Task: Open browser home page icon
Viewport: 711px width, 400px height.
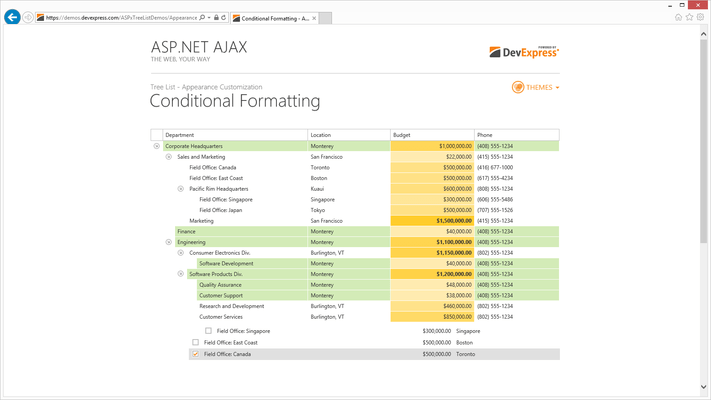Action: [x=678, y=17]
